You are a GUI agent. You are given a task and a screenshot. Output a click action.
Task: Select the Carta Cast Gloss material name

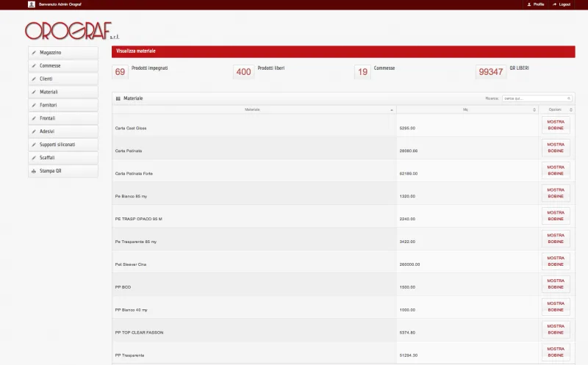pos(131,129)
